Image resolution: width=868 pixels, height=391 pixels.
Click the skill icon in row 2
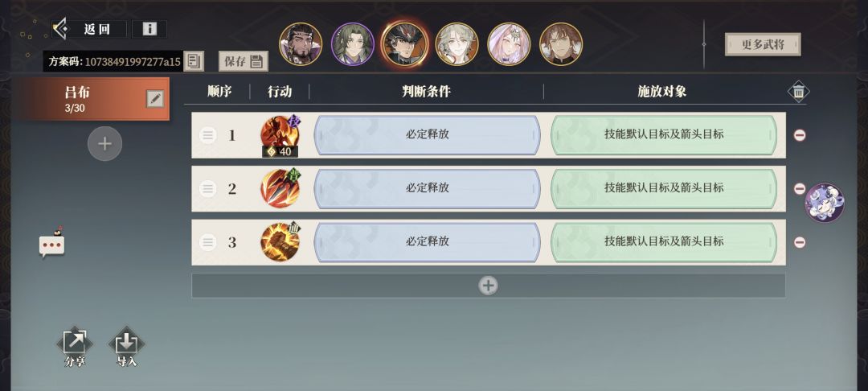tap(280, 188)
